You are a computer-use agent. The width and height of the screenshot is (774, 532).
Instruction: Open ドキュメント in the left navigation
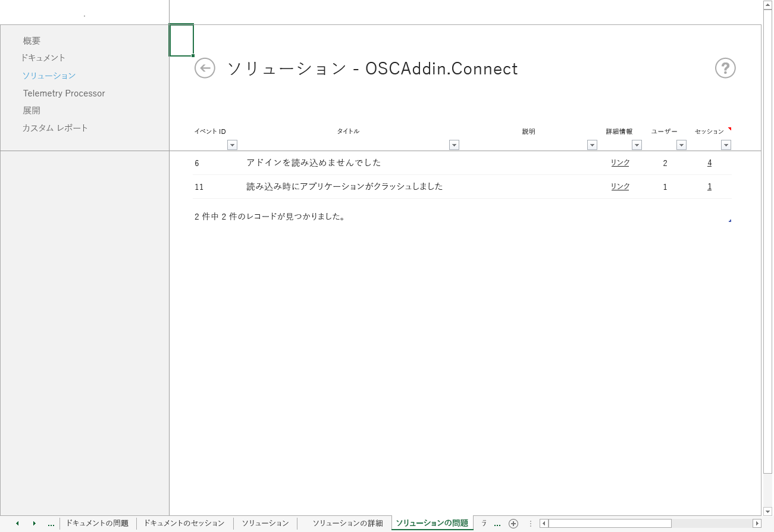(43, 58)
